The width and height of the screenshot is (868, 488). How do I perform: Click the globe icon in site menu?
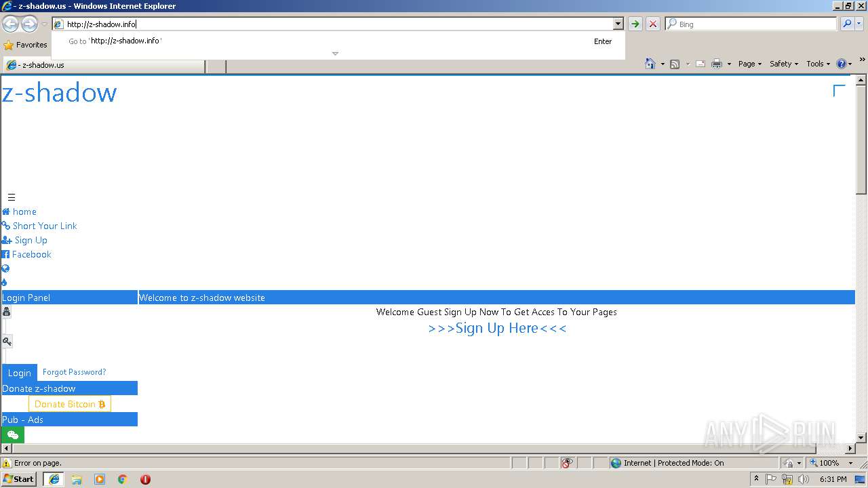point(5,268)
